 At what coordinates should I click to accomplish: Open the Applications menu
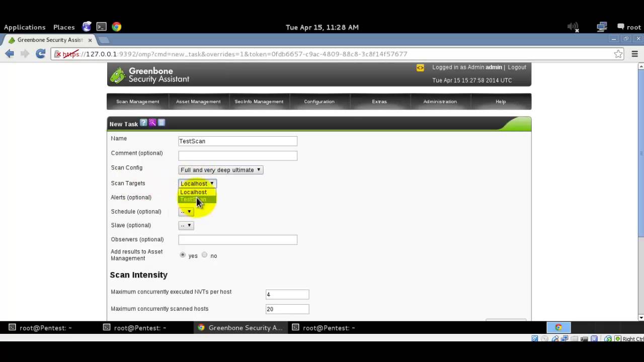point(25,27)
